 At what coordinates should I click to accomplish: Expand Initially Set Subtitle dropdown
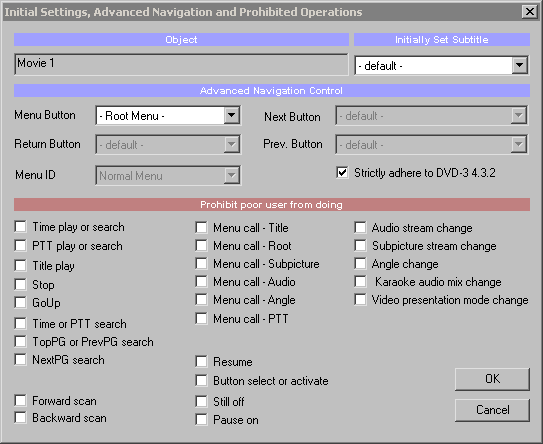point(519,65)
